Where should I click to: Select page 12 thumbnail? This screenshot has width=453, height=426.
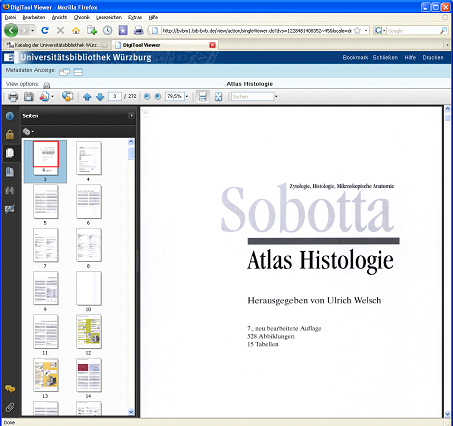coord(88,332)
